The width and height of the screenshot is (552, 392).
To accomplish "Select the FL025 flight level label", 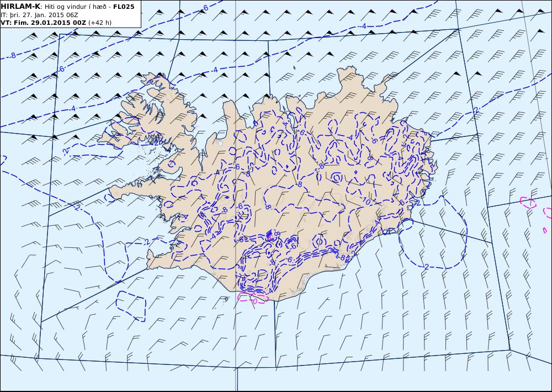I will [x=124, y=7].
